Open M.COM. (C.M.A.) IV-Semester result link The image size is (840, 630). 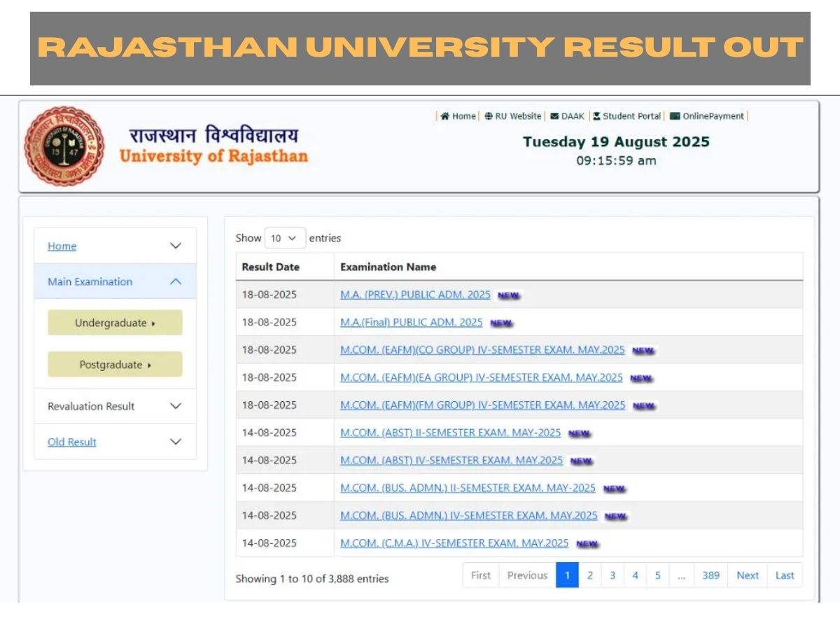click(x=454, y=543)
